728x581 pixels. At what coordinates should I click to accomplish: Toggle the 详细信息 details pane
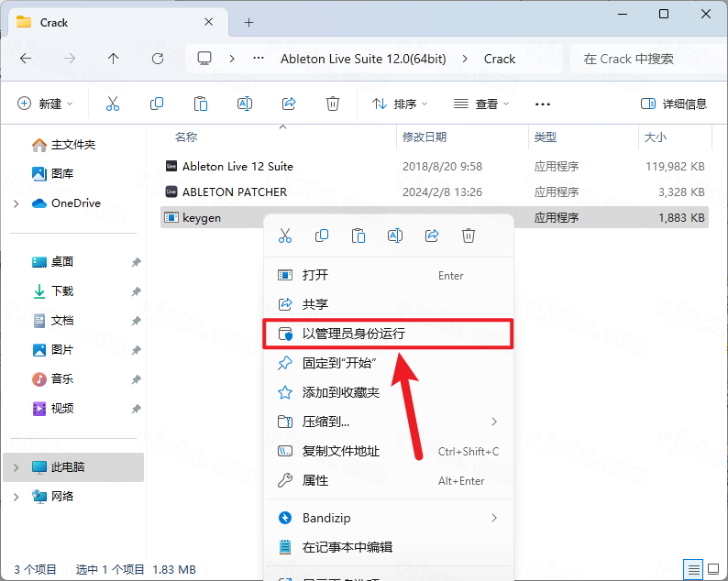674,104
